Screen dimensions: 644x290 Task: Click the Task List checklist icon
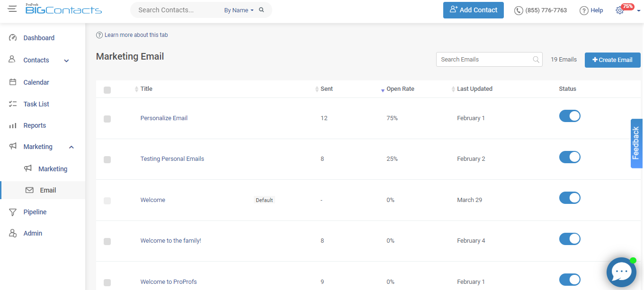[x=13, y=104]
